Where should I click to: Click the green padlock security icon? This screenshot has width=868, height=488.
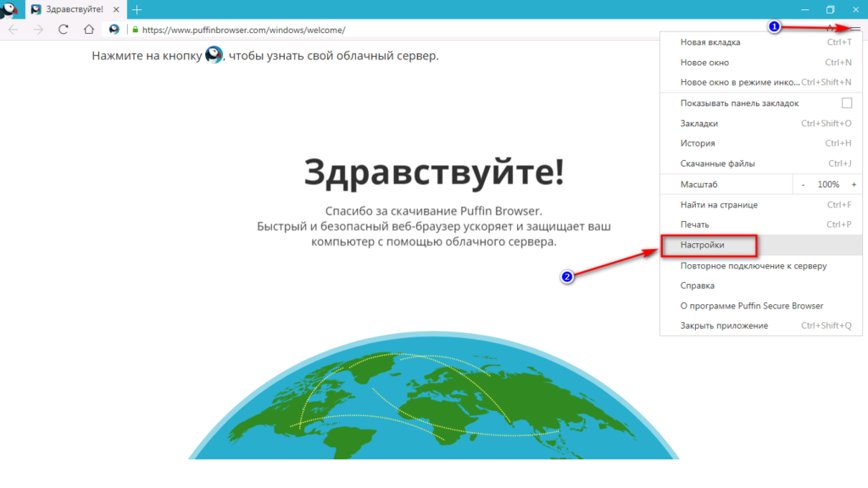click(135, 30)
